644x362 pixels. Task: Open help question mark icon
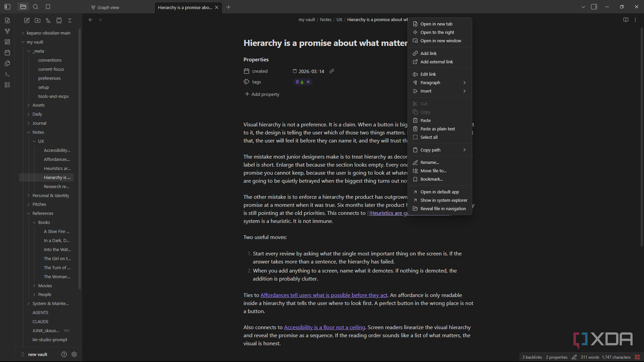click(x=64, y=354)
